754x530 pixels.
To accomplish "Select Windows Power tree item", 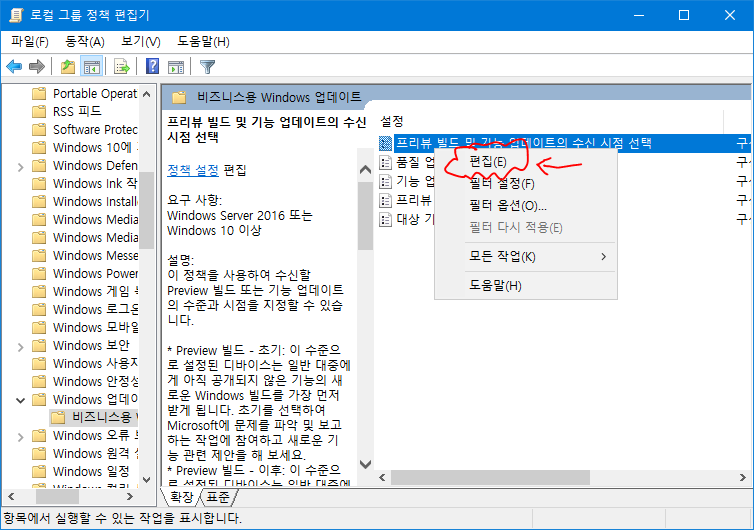I will coord(95,274).
